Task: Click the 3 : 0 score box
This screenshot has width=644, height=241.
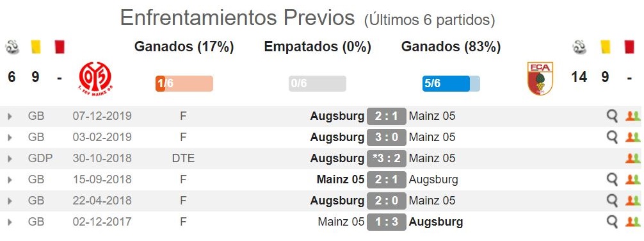Action: point(387,137)
